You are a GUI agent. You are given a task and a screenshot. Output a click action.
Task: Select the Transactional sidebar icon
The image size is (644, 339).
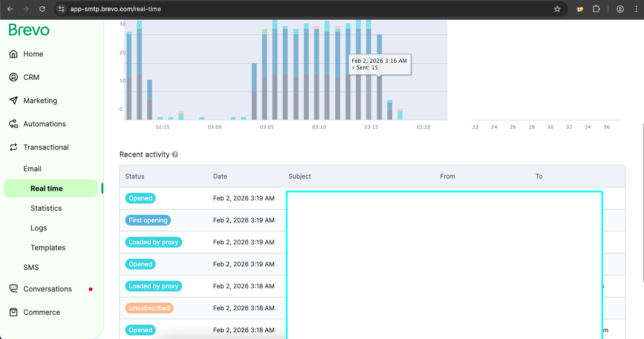click(13, 147)
